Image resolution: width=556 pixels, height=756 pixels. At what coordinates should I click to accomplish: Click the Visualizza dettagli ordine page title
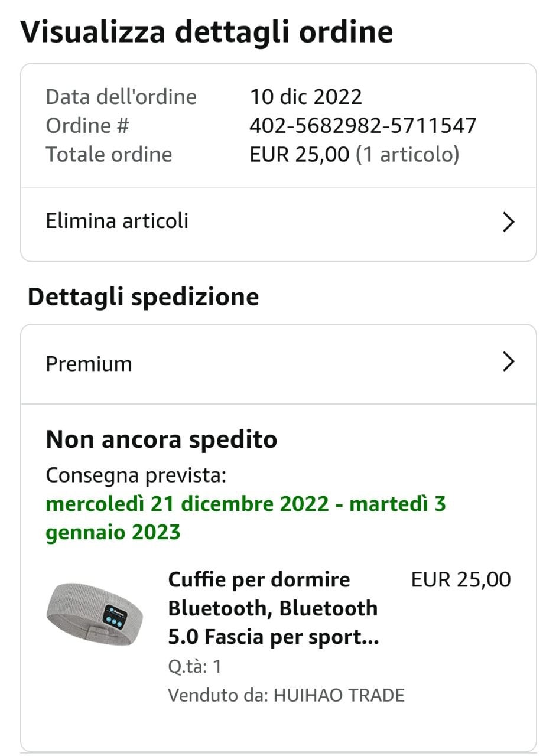click(207, 31)
